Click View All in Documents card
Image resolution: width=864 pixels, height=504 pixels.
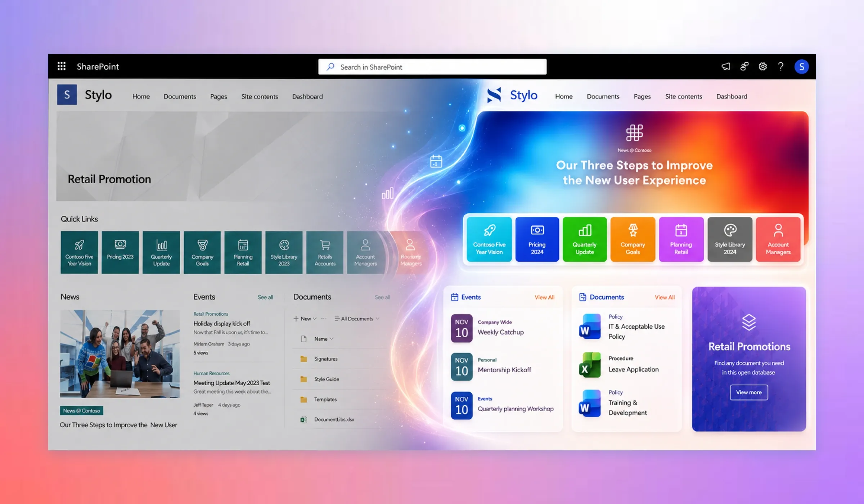[665, 297]
